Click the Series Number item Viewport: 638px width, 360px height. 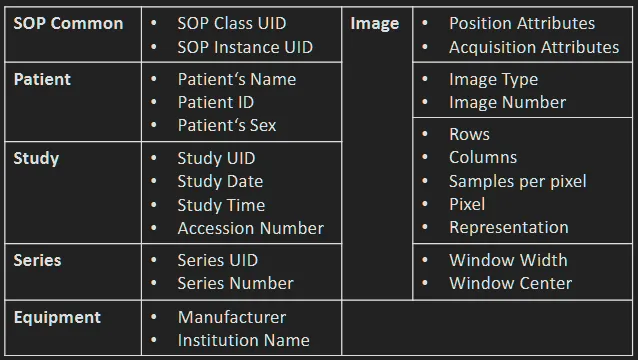(235, 284)
